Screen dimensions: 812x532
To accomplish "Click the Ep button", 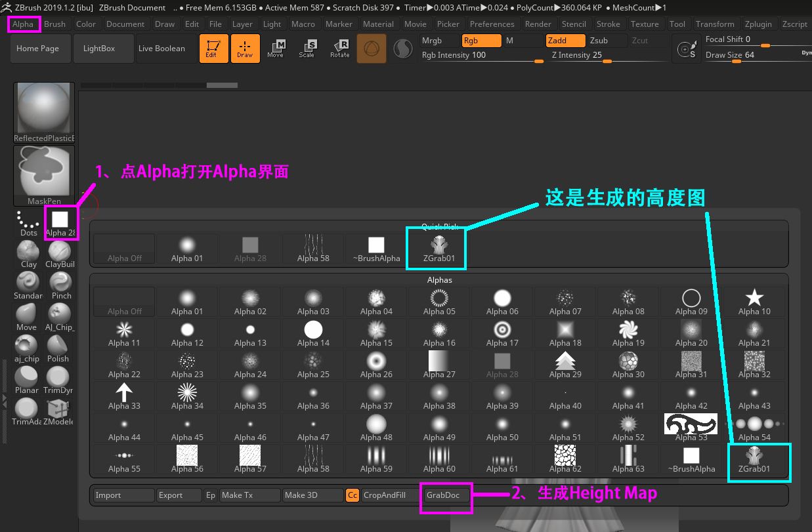I will coord(211,495).
